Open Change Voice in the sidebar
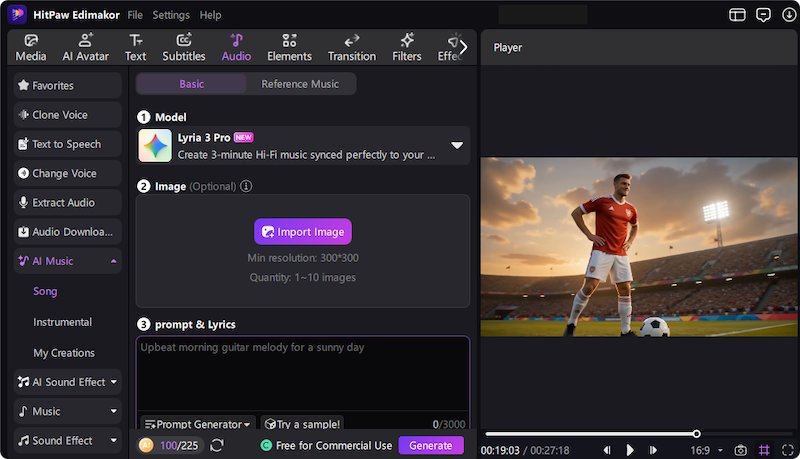Image resolution: width=800 pixels, height=459 pixels. (x=67, y=173)
